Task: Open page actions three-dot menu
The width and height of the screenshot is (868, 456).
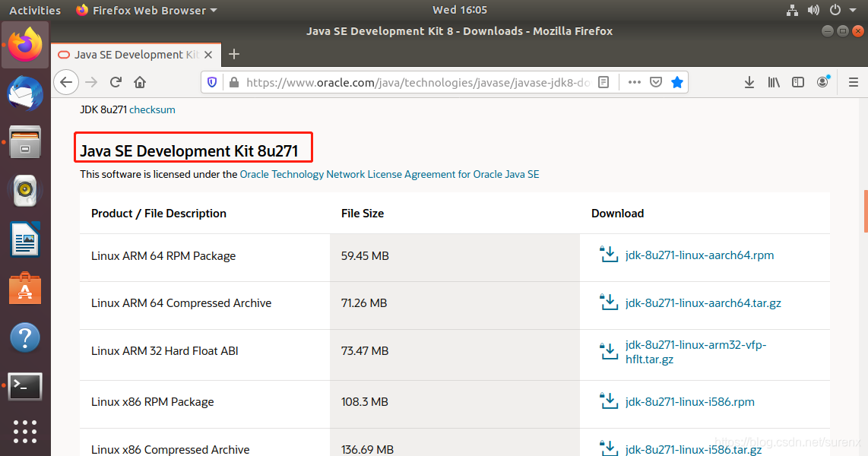Action: (635, 82)
